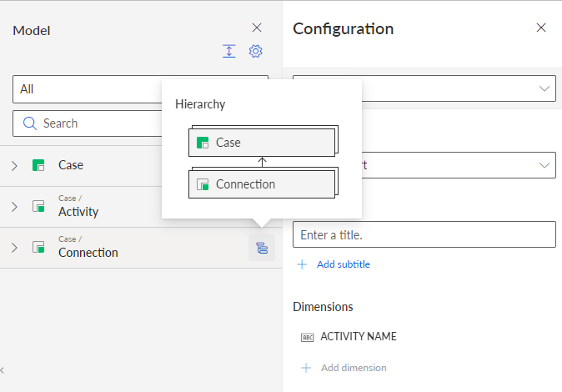
Task: Close the Configuration panel
Action: [x=541, y=28]
